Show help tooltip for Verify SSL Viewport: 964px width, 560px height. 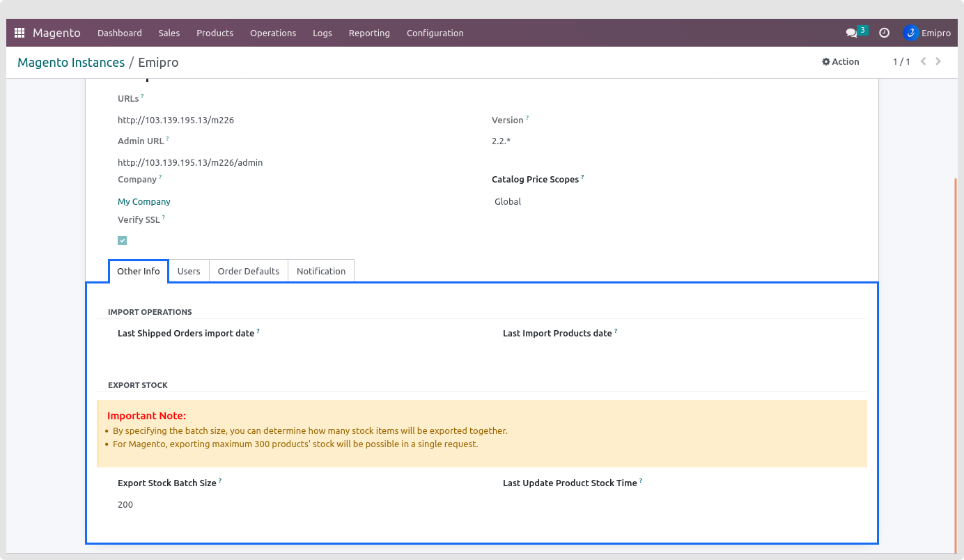(x=164, y=217)
